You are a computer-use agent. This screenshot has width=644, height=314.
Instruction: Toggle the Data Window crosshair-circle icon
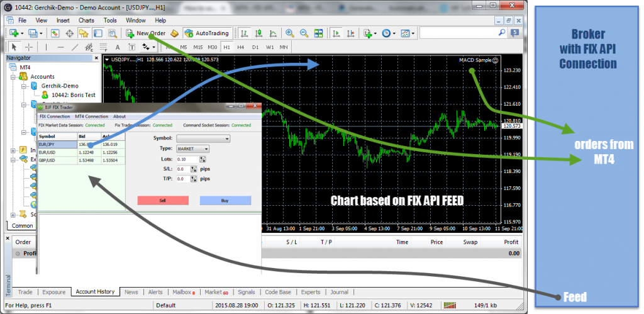(x=69, y=33)
